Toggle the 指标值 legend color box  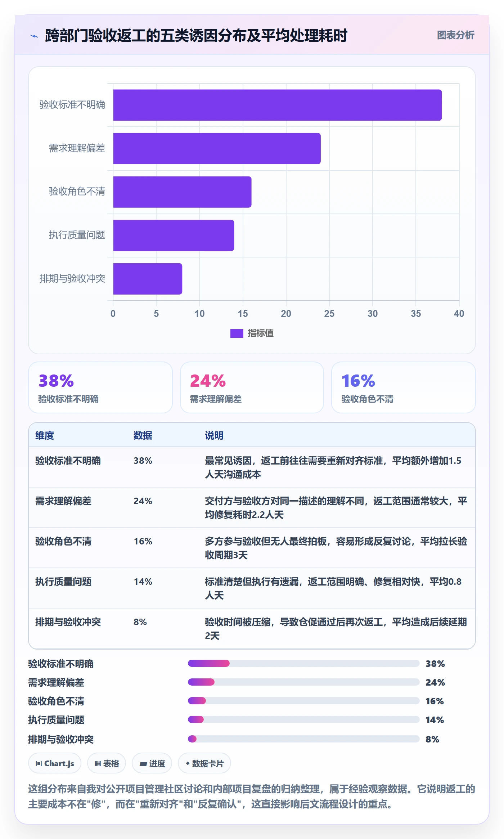(237, 333)
